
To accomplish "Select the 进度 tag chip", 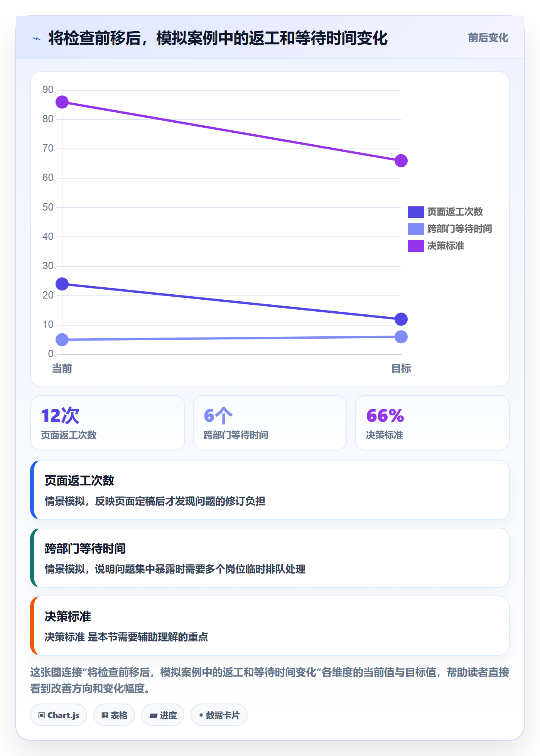I will point(163,715).
